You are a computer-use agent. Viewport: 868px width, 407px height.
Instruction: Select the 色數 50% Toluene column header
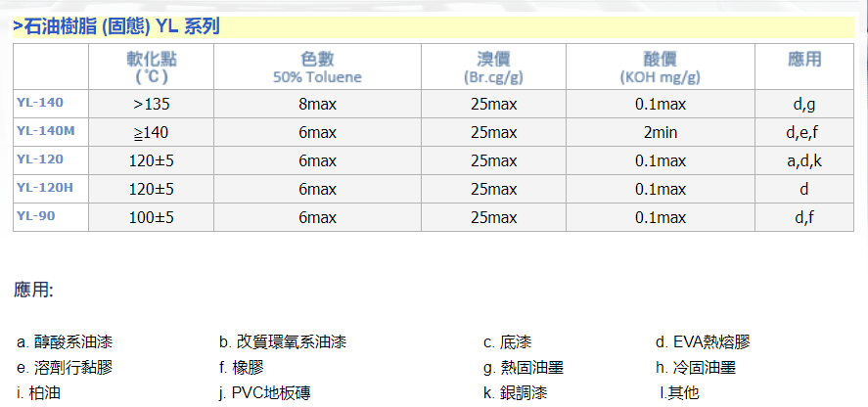click(x=317, y=67)
